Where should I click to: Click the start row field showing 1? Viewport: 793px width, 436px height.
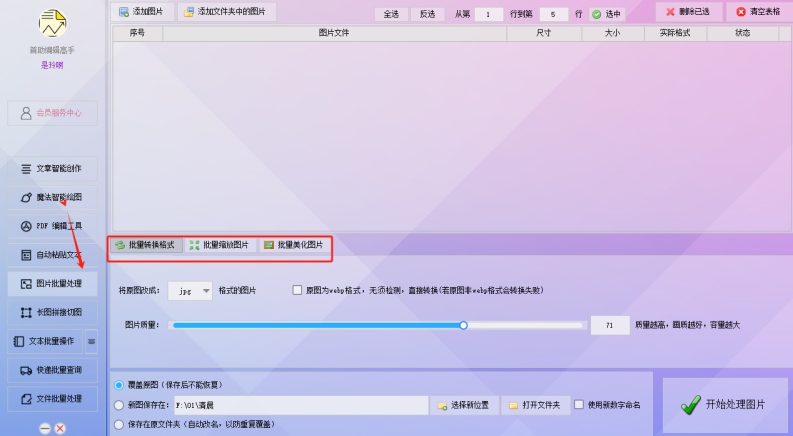pyautogui.click(x=489, y=14)
